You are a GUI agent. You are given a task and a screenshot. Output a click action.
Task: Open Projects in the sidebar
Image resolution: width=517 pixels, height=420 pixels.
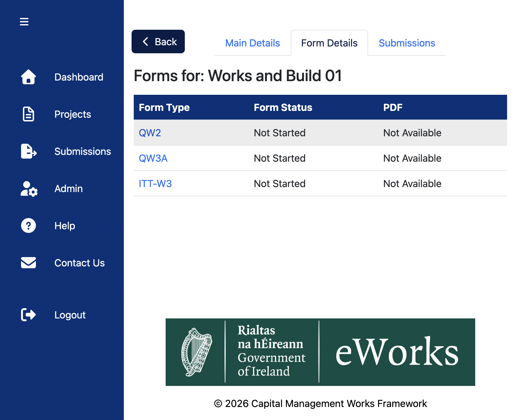(x=73, y=114)
